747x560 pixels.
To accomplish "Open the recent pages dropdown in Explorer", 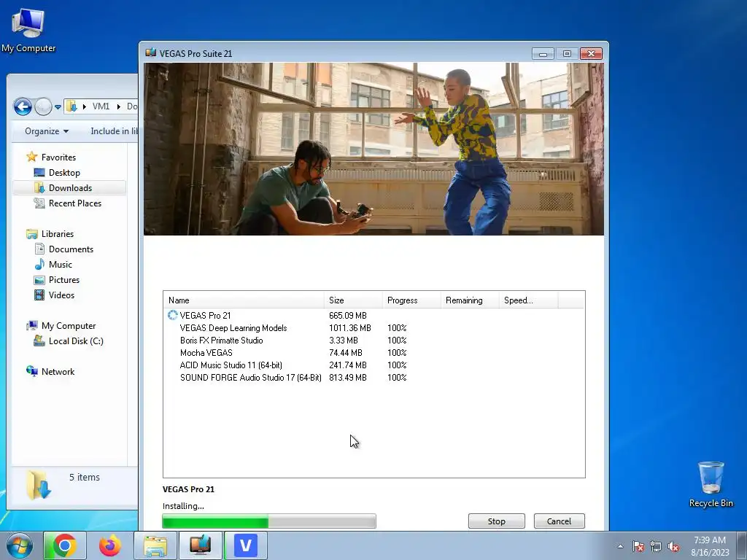I will pos(58,106).
